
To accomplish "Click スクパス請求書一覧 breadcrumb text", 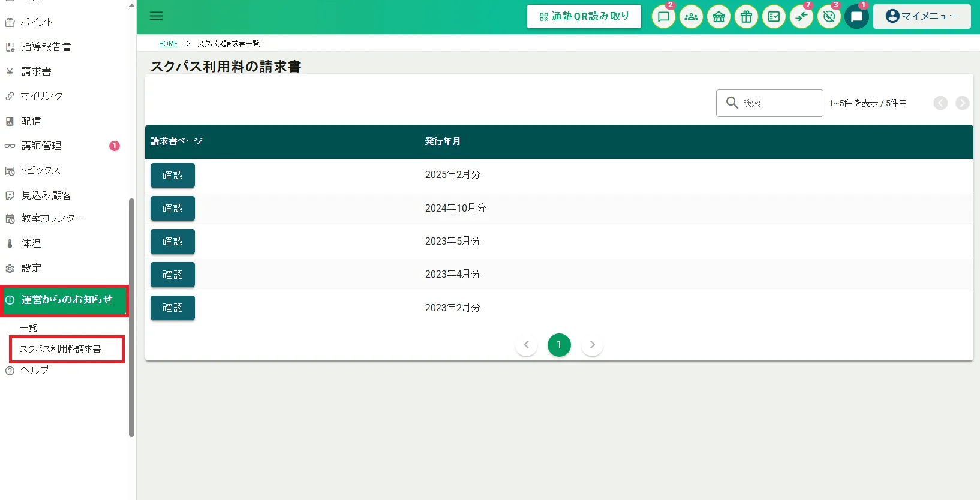I will coord(229,44).
